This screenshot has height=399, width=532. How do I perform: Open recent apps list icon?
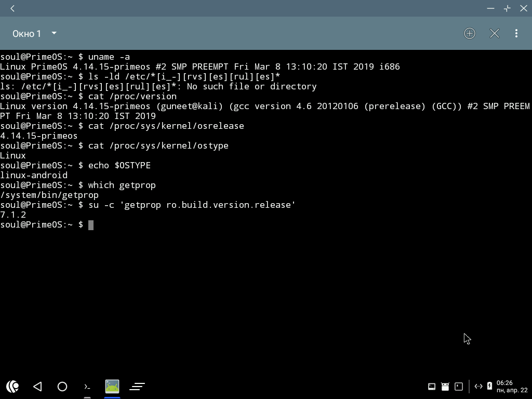click(137, 387)
